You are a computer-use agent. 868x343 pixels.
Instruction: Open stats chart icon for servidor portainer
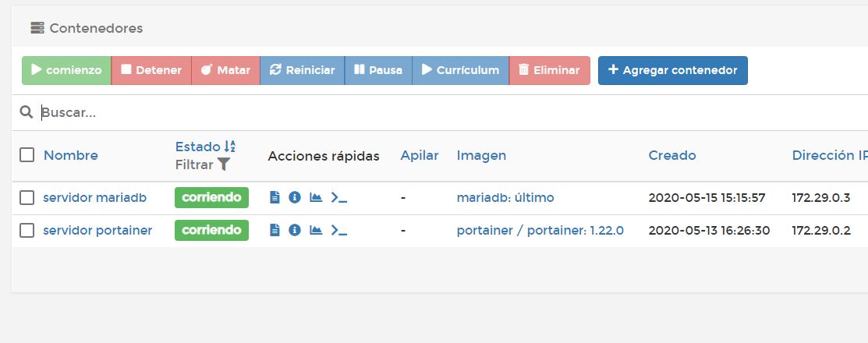[316, 230]
